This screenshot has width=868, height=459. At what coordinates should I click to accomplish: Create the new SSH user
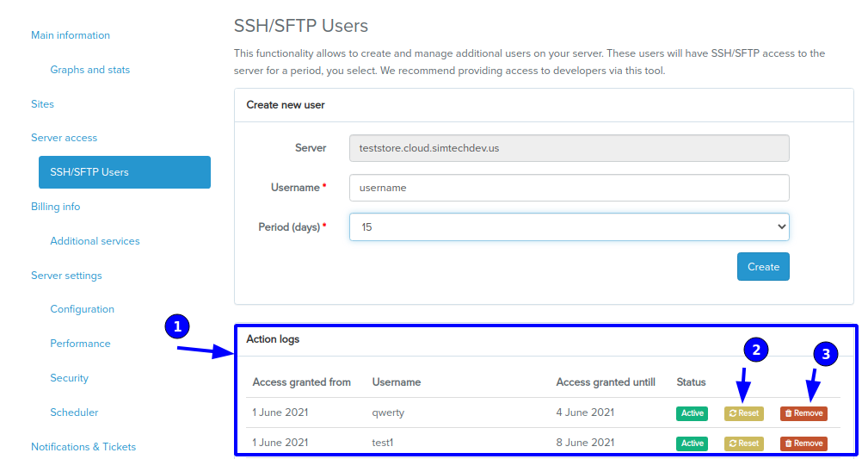click(763, 267)
